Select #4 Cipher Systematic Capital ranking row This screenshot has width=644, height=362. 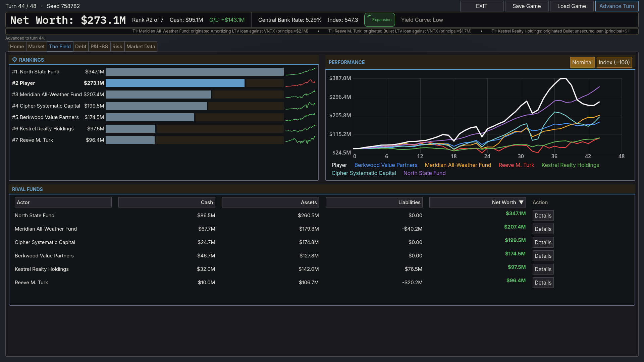[164, 106]
